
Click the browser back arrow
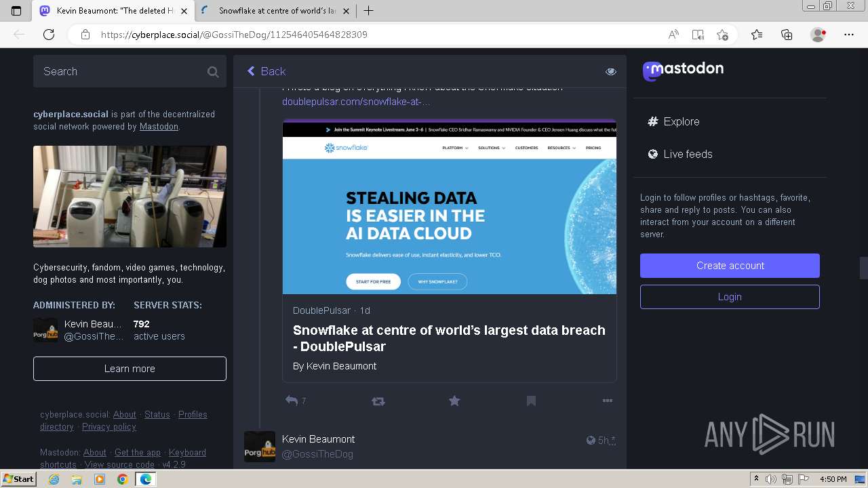coord(19,35)
